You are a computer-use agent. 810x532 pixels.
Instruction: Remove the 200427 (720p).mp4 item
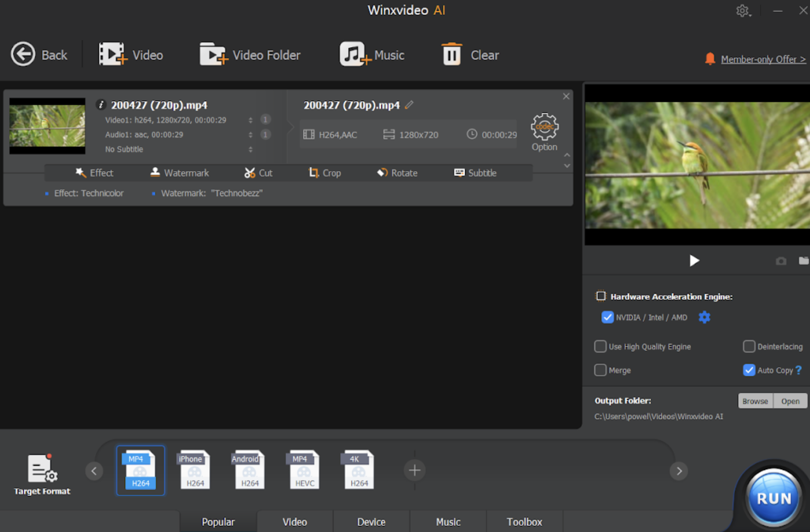point(566,96)
